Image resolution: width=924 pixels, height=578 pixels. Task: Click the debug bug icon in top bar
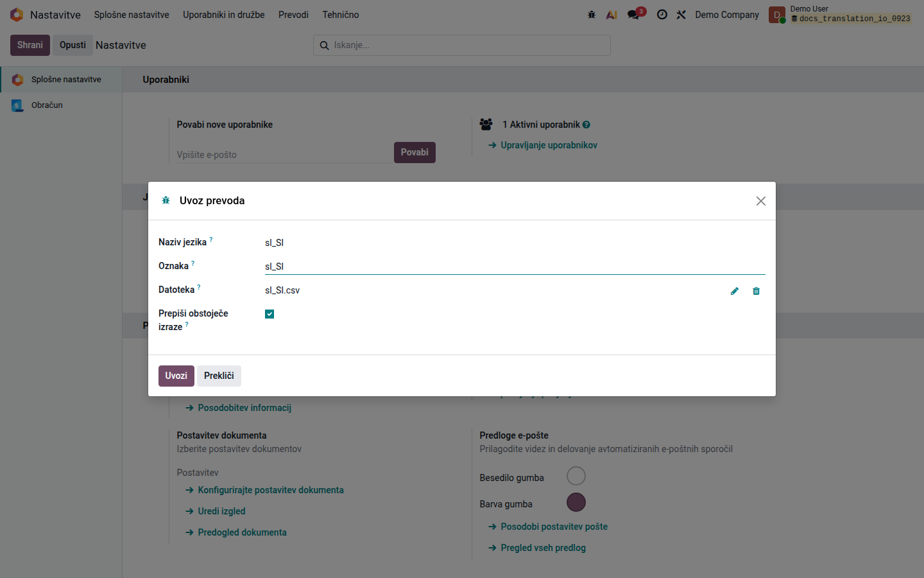tap(592, 15)
